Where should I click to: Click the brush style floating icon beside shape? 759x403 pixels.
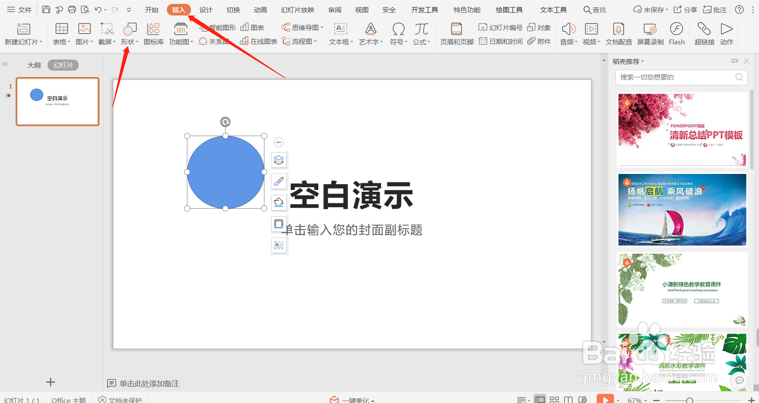[x=278, y=181]
